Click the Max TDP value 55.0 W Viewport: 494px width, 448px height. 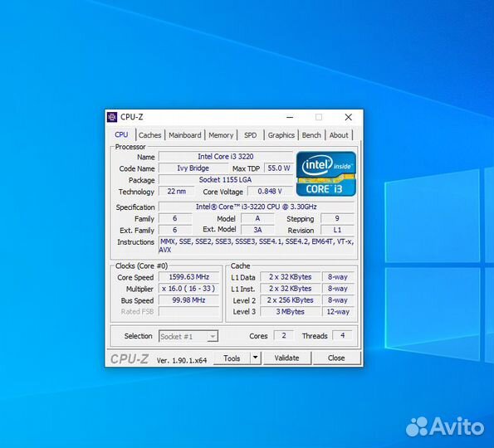click(278, 168)
